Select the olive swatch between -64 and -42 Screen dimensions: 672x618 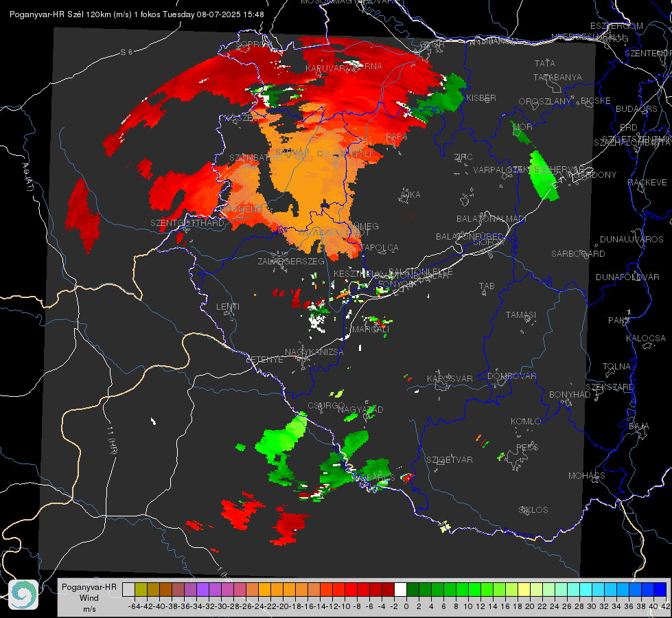tap(141, 589)
